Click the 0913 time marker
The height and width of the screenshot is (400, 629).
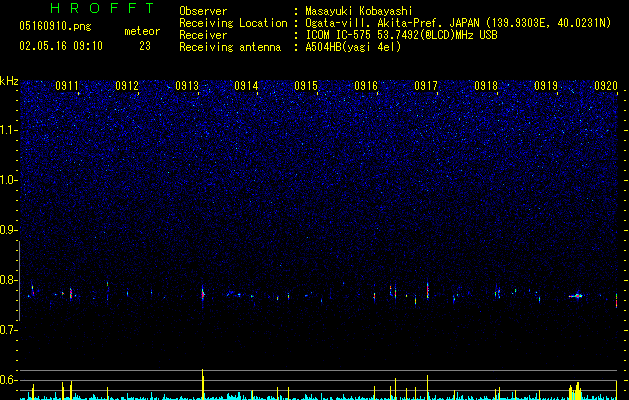[187, 86]
